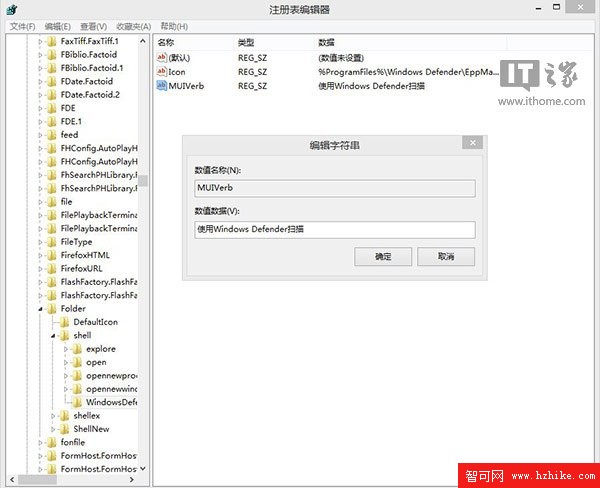Select the Icon value string icon
600x488 pixels.
[161, 72]
